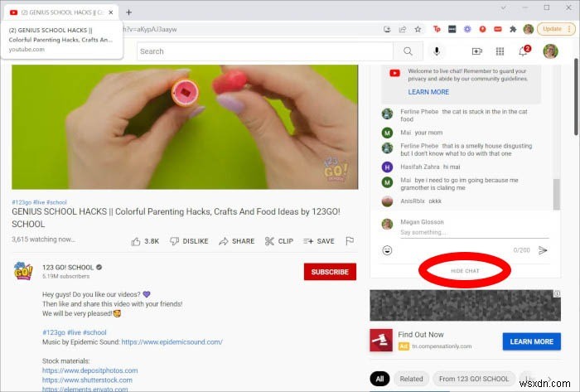
Task: Click the live video player
Action: tap(185, 127)
